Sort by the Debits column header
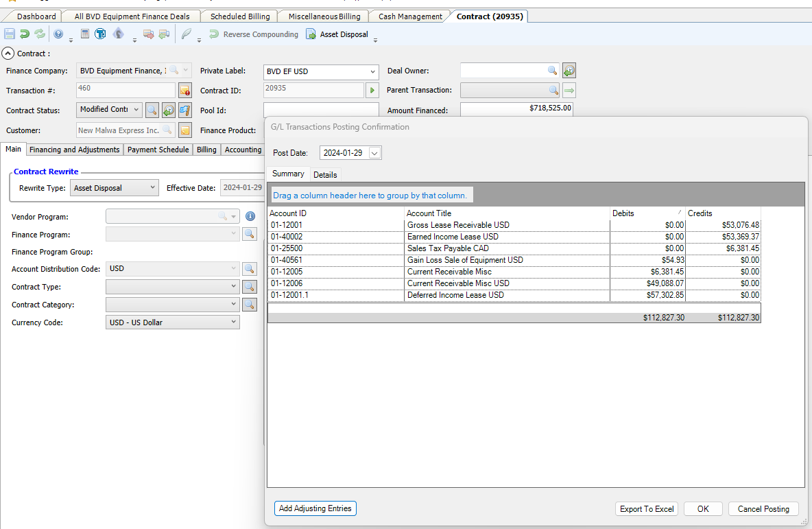The height and width of the screenshot is (529, 812). (645, 213)
